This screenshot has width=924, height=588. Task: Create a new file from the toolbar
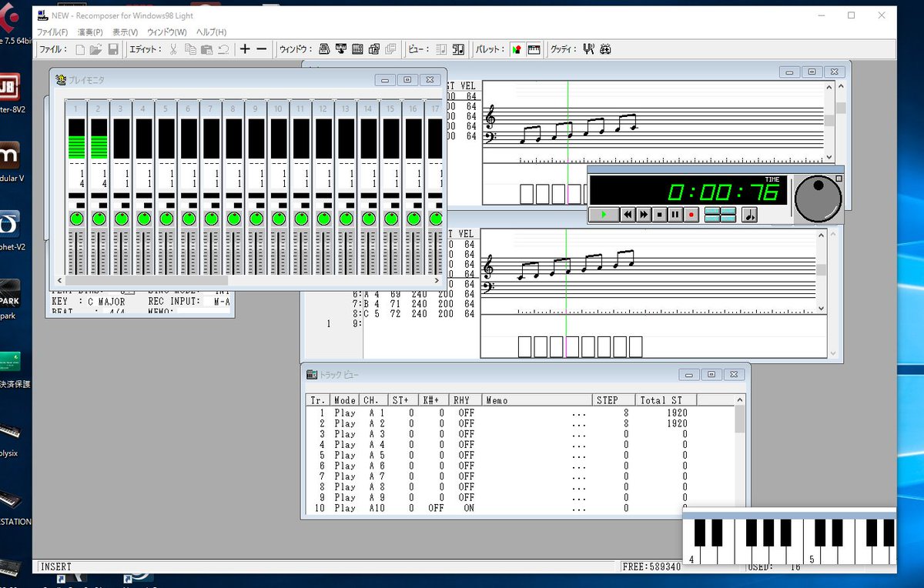click(80, 49)
